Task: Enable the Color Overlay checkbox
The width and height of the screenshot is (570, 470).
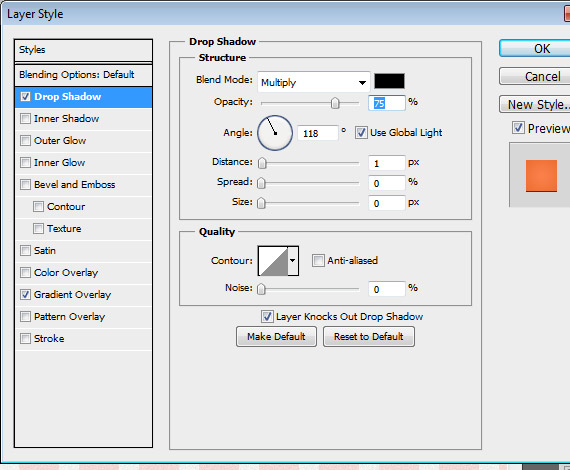Action: click(x=25, y=273)
